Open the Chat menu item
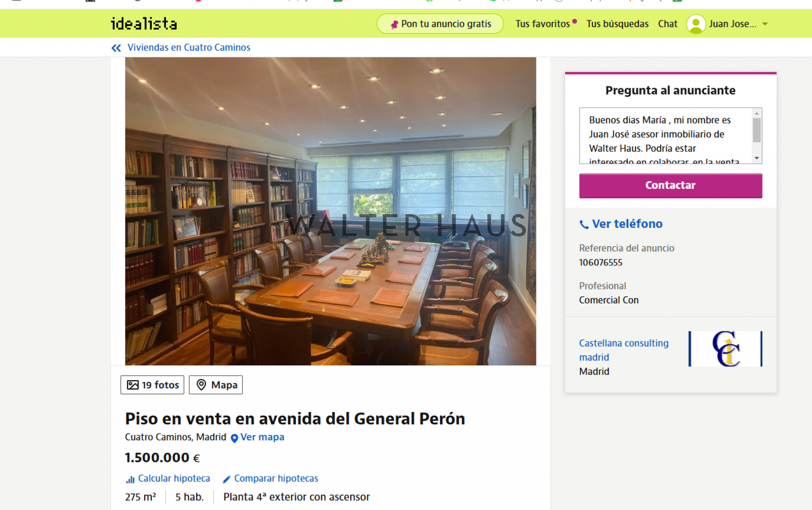This screenshot has height=510, width=812. click(x=667, y=24)
